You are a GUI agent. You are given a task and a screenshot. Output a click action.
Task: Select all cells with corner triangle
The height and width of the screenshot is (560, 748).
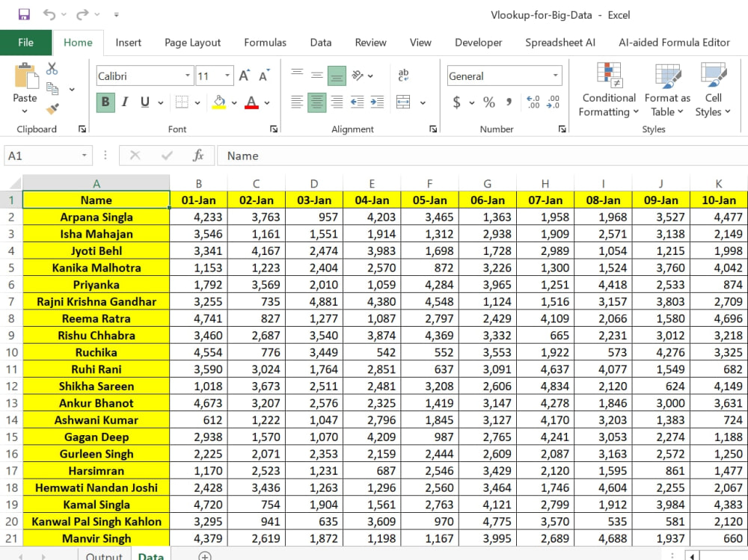coord(15,184)
